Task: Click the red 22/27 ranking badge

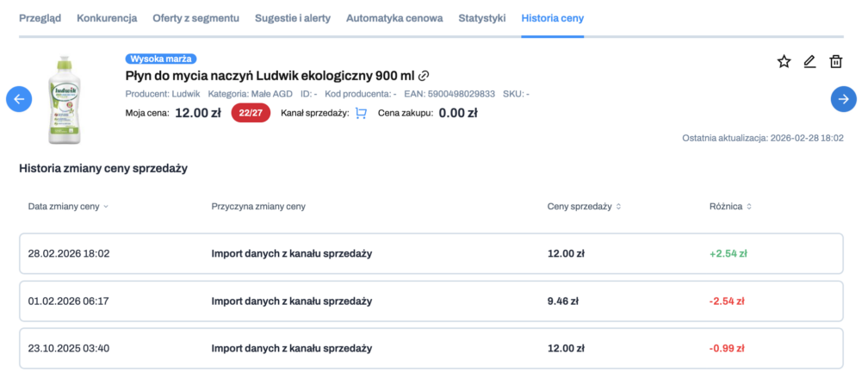Action: click(251, 113)
